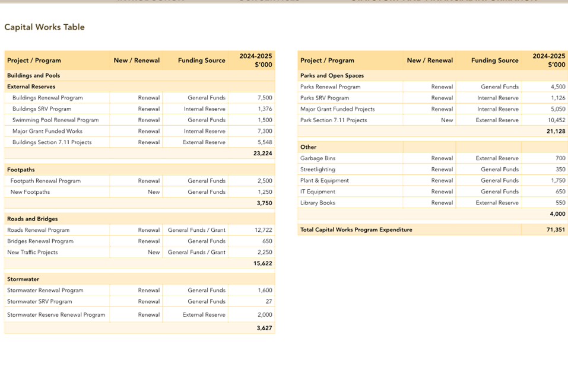Select the grand total figure 71,351
Viewport: 568px width, 392px height.
[556, 230]
